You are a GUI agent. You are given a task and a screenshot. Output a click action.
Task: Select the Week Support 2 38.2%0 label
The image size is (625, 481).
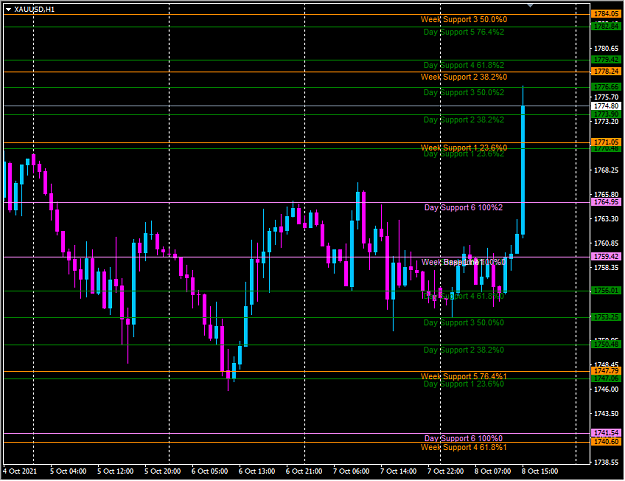pyautogui.click(x=464, y=77)
